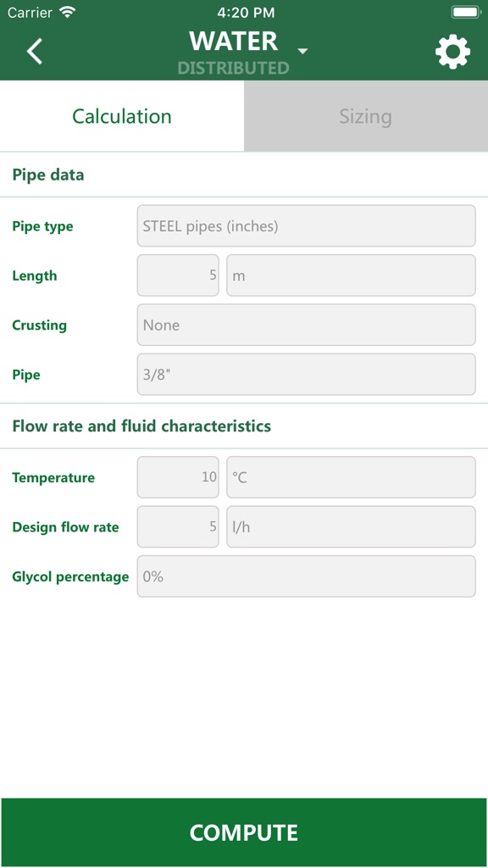This screenshot has height=868, width=488.
Task: Tap the battery indicator in the status bar
Action: click(464, 13)
